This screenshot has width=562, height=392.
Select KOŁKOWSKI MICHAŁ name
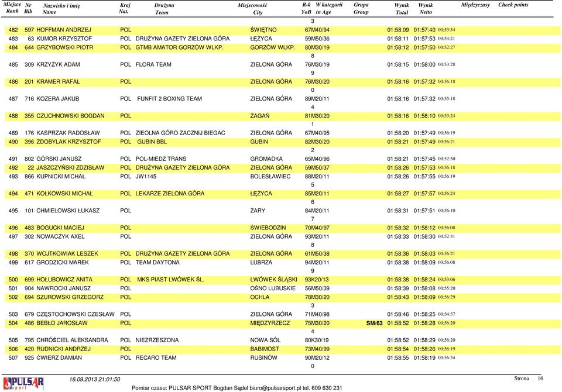click(64, 194)
